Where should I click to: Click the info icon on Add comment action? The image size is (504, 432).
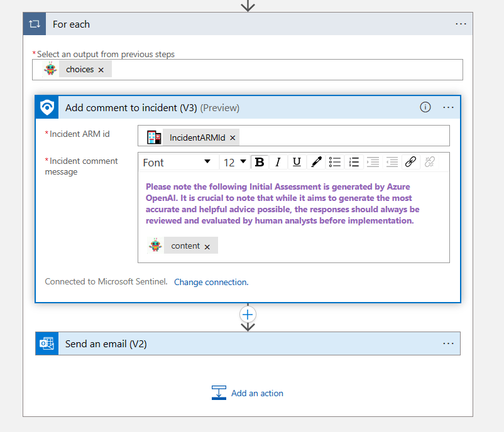click(x=425, y=107)
